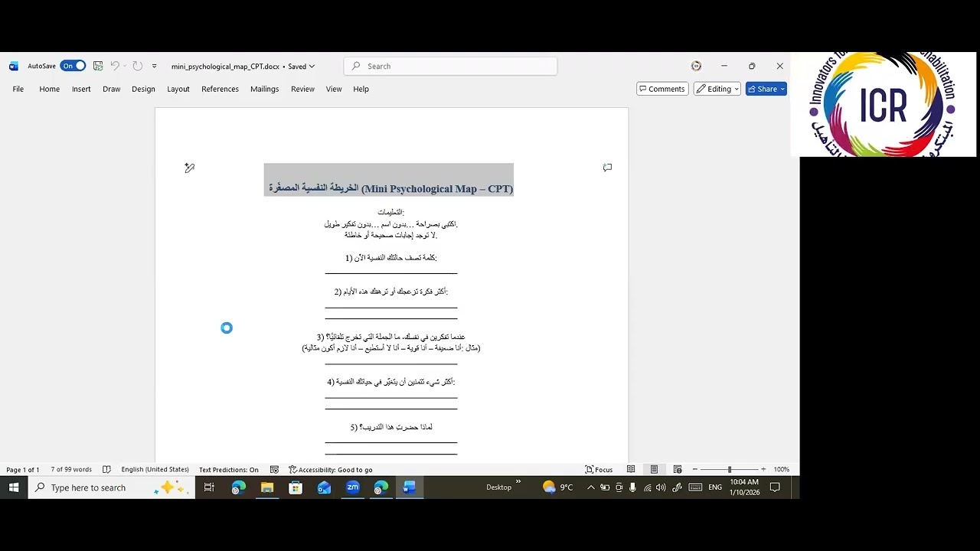Image resolution: width=980 pixels, height=551 pixels.
Task: Show hidden system tray icons
Action: (x=590, y=487)
